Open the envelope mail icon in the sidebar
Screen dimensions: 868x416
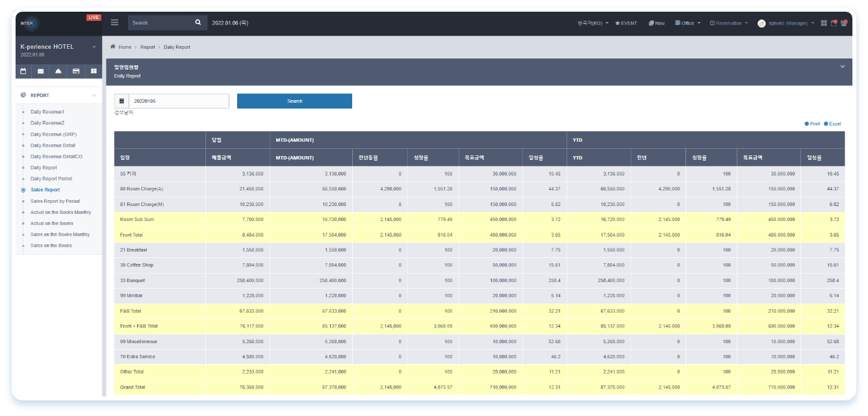[41, 71]
